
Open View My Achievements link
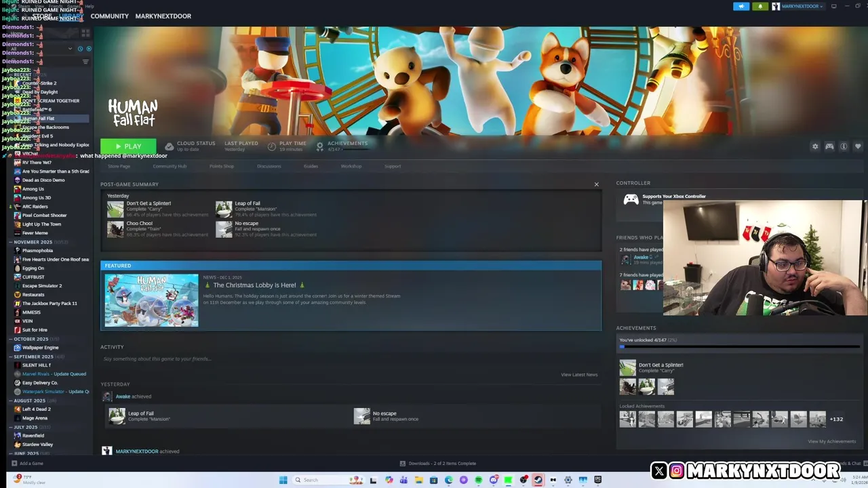coord(831,442)
